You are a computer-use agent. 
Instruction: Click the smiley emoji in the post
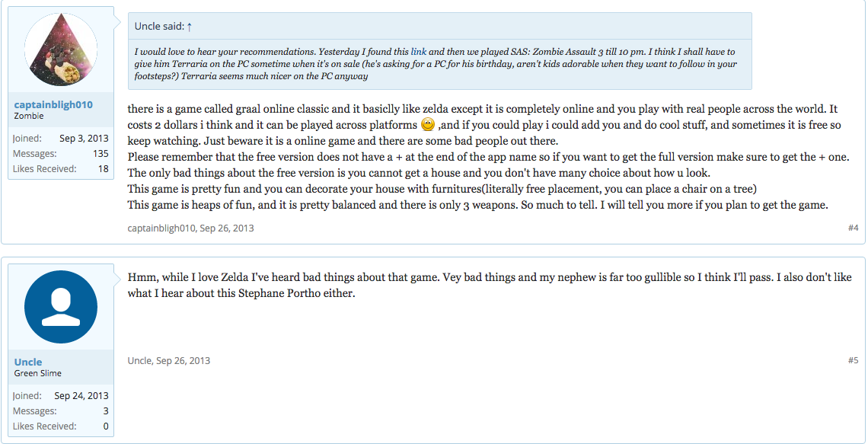coord(427,124)
